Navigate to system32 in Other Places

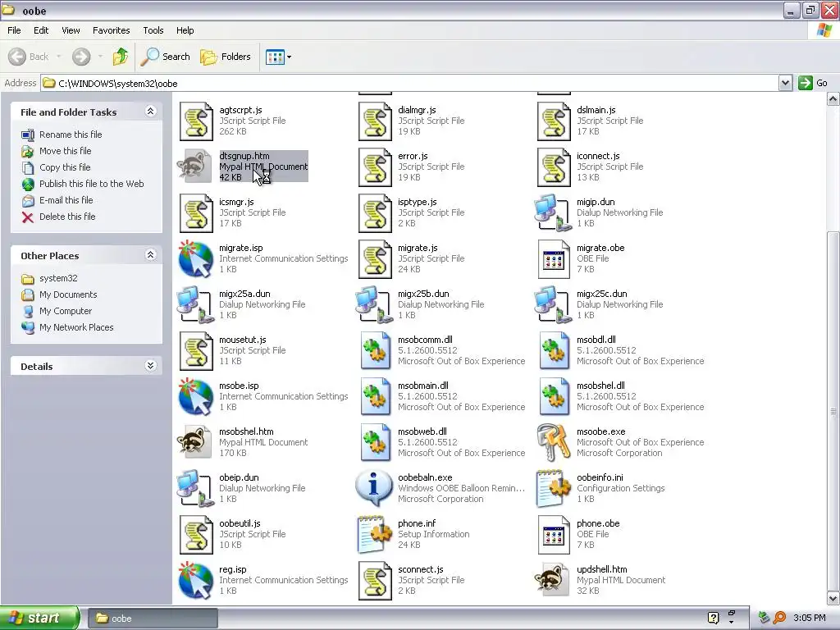pyautogui.click(x=49, y=279)
